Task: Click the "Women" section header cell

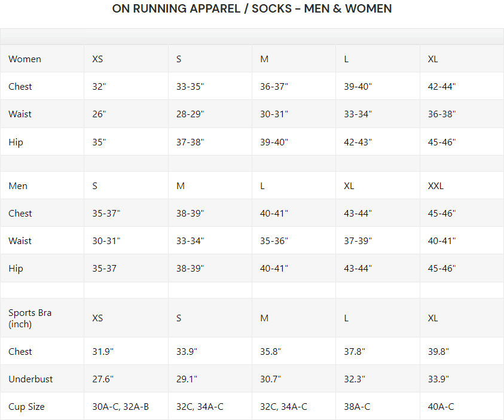Action: [x=25, y=59]
